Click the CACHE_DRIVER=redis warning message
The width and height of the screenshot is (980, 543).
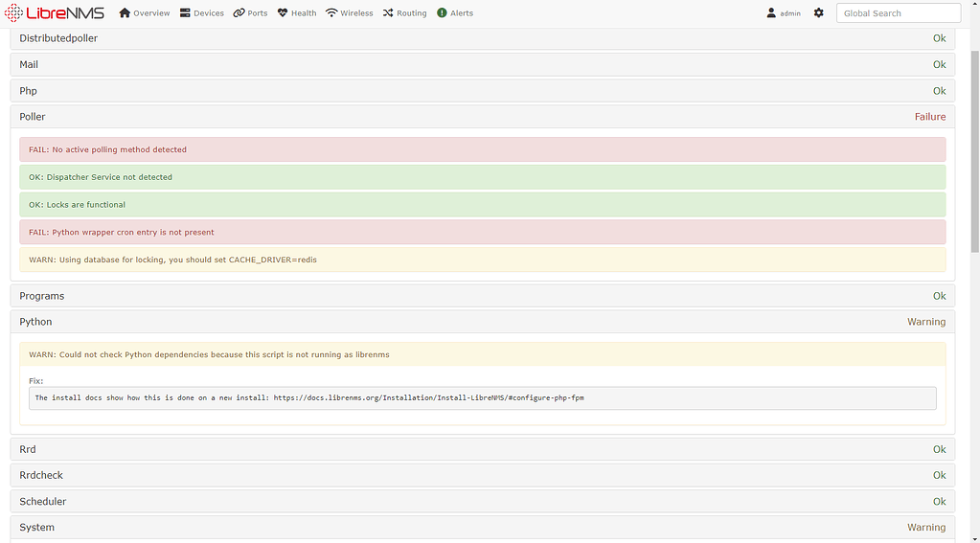tap(483, 260)
